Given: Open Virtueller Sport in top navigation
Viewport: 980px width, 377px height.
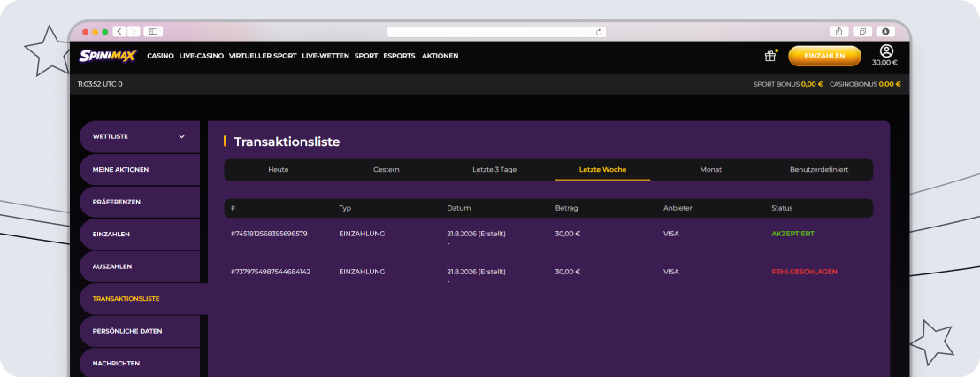Looking at the screenshot, I should (x=263, y=56).
